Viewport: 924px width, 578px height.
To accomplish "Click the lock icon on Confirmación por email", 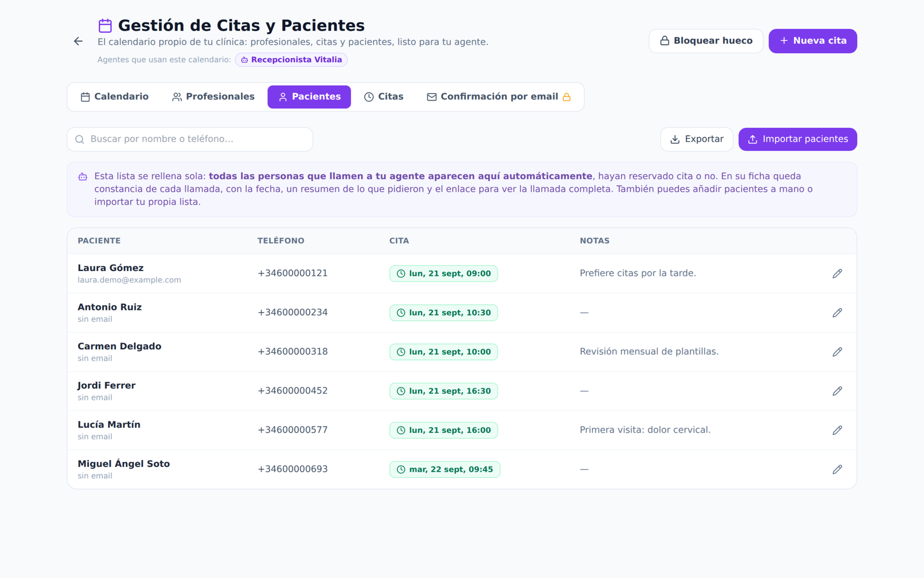I will click(567, 97).
